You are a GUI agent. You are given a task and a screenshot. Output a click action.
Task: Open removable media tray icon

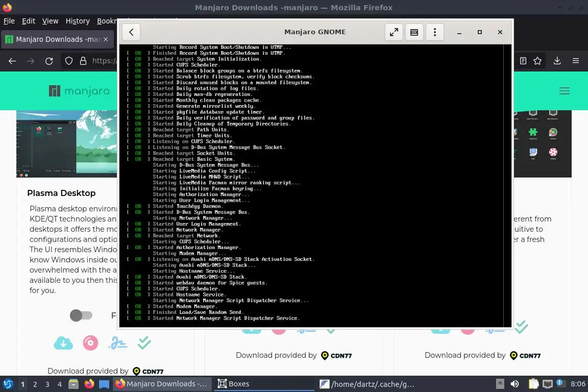point(500,384)
